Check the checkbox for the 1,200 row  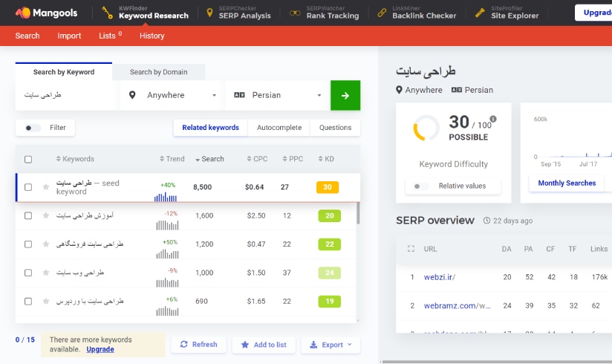pyautogui.click(x=28, y=244)
